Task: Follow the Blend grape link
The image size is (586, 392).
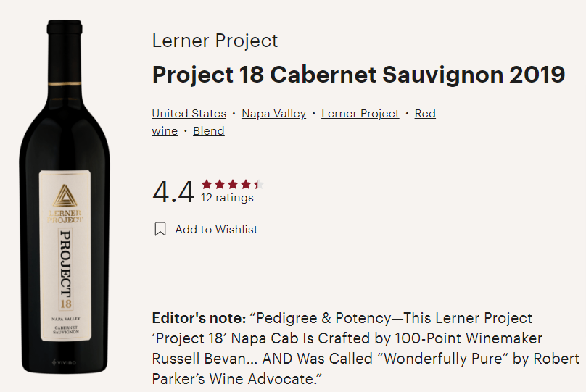Action: click(208, 131)
